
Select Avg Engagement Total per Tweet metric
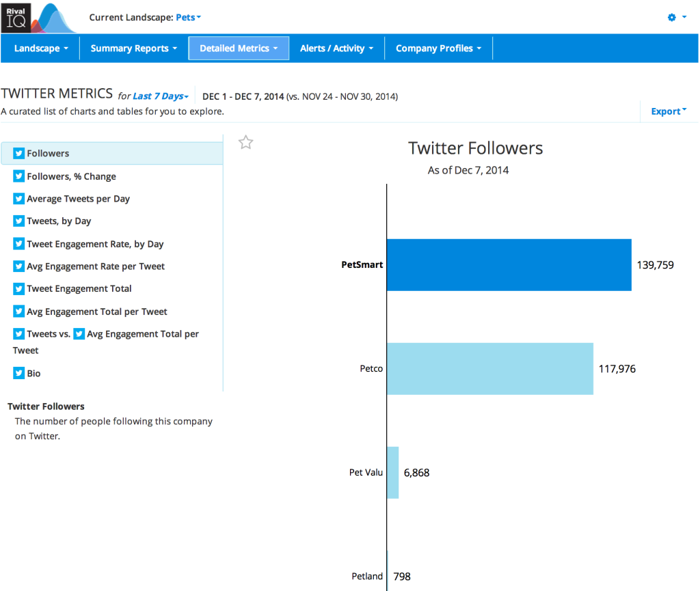click(97, 312)
